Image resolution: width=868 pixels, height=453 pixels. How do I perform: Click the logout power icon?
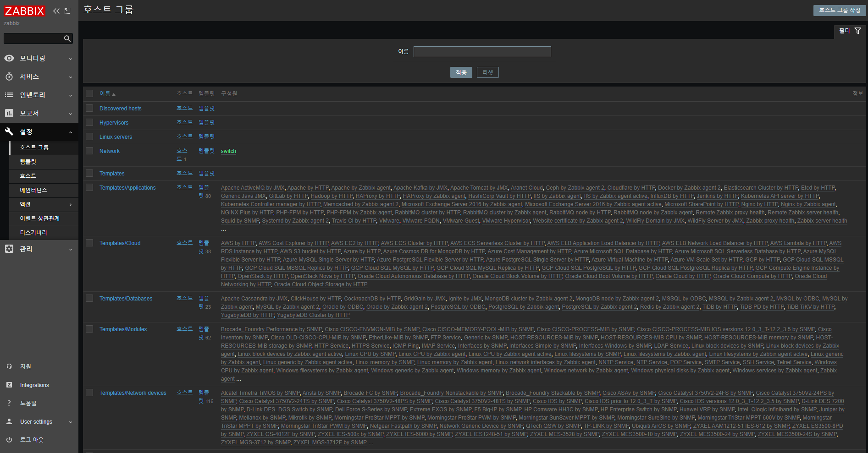tap(9, 440)
